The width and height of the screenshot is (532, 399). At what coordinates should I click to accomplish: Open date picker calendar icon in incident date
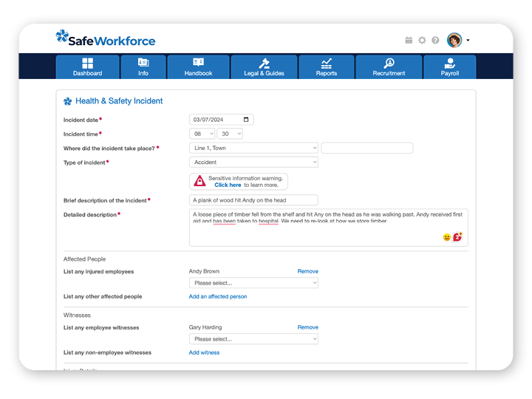pyautogui.click(x=248, y=120)
